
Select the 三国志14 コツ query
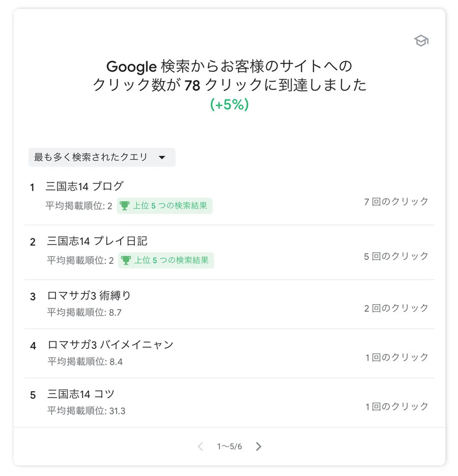coord(81,394)
